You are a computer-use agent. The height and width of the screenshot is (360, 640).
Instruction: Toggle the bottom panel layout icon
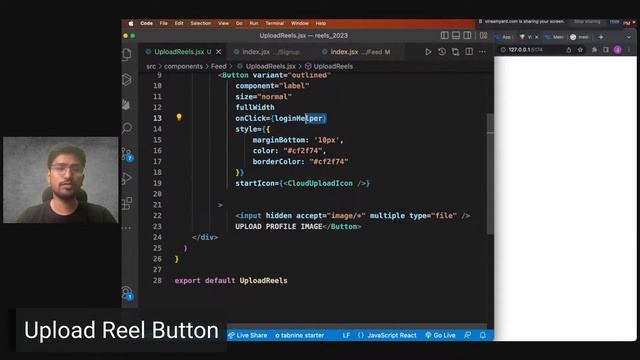click(x=456, y=36)
